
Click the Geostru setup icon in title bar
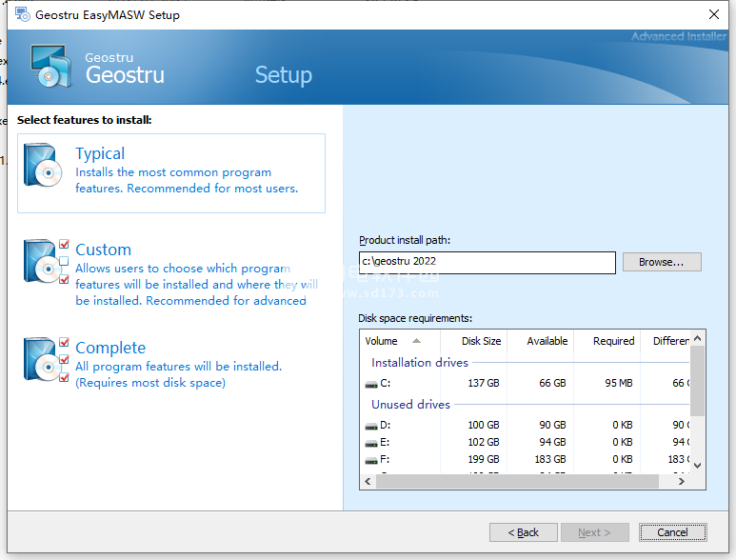pos(22,14)
